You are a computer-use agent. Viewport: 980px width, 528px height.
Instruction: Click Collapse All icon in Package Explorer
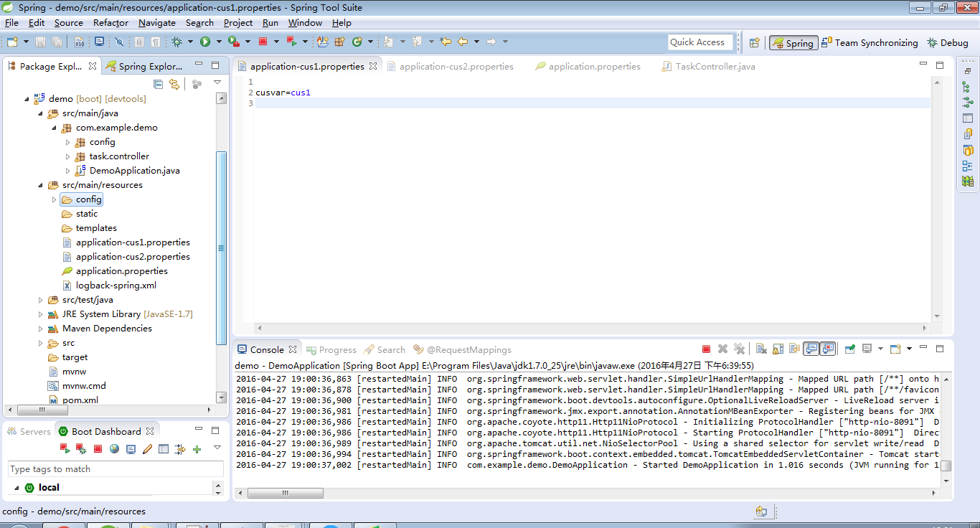coord(159,84)
